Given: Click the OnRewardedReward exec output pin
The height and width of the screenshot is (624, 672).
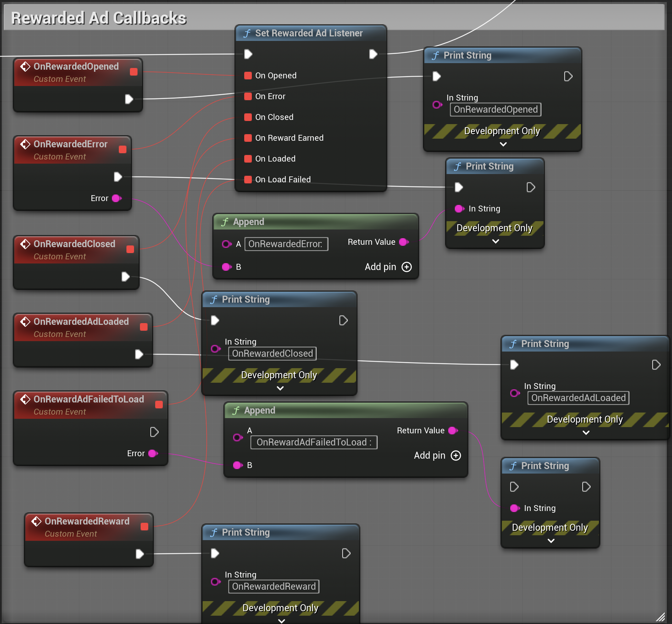Looking at the screenshot, I should [140, 554].
